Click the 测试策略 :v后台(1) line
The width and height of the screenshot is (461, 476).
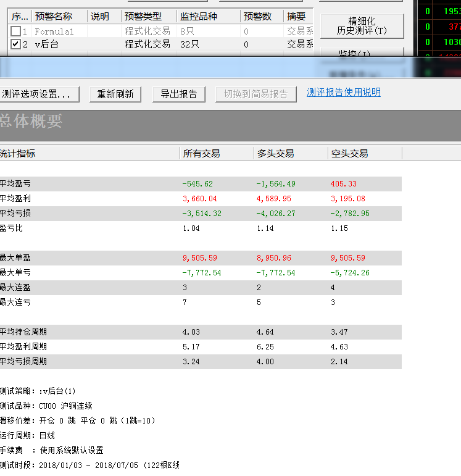[38, 391]
